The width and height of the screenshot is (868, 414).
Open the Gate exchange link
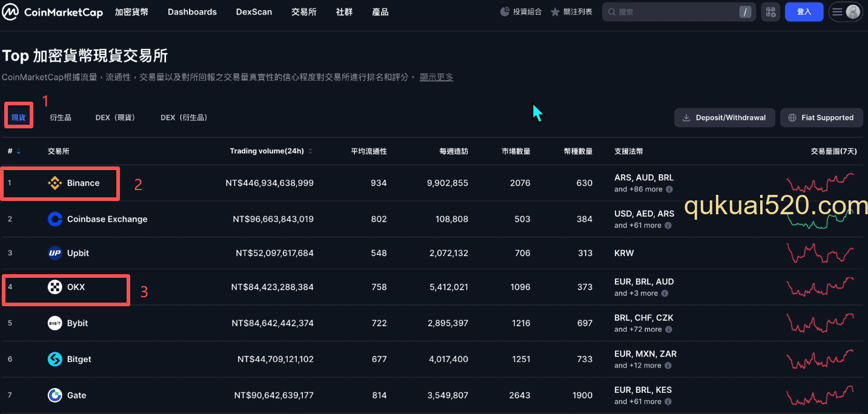pos(77,395)
